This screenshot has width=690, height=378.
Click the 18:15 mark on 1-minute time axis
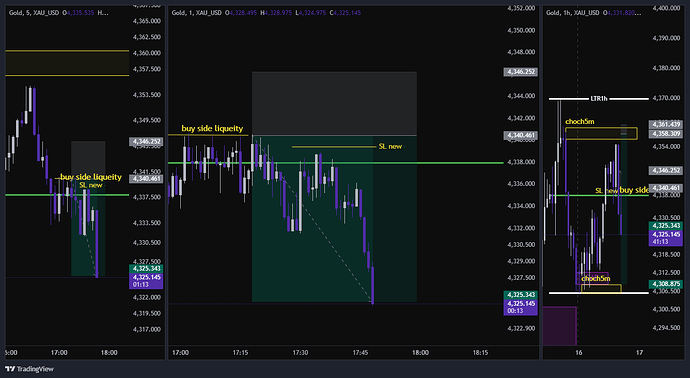(480, 352)
